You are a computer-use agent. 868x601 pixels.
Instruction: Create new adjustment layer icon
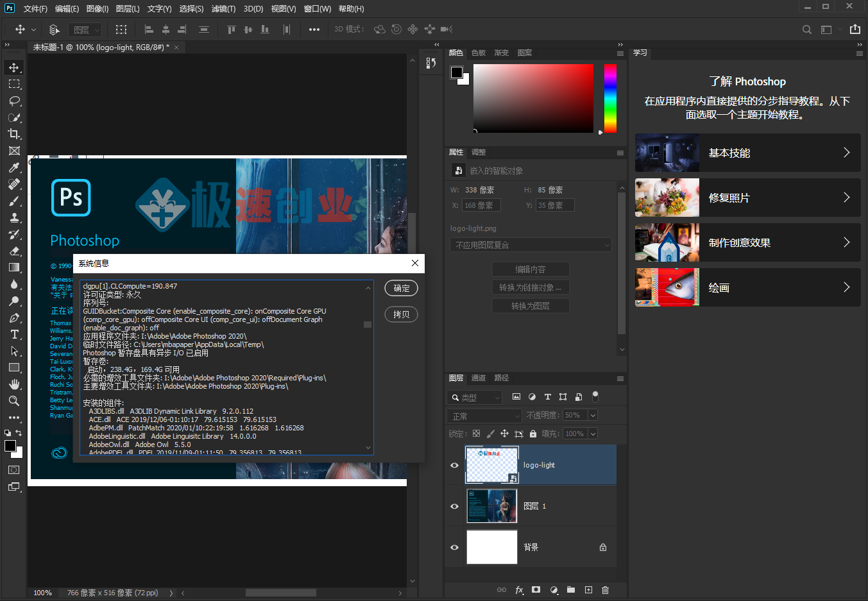point(554,590)
